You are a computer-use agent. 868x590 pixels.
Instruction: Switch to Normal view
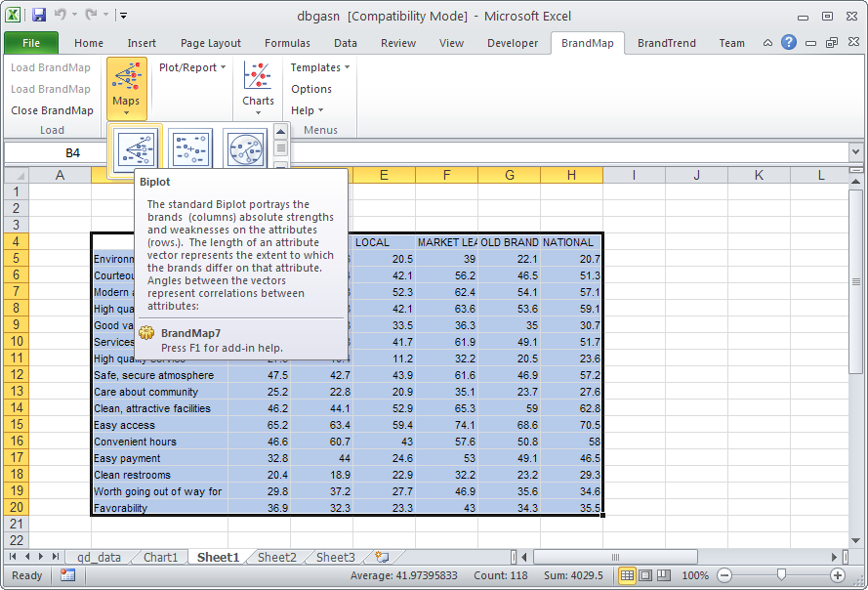point(627,575)
